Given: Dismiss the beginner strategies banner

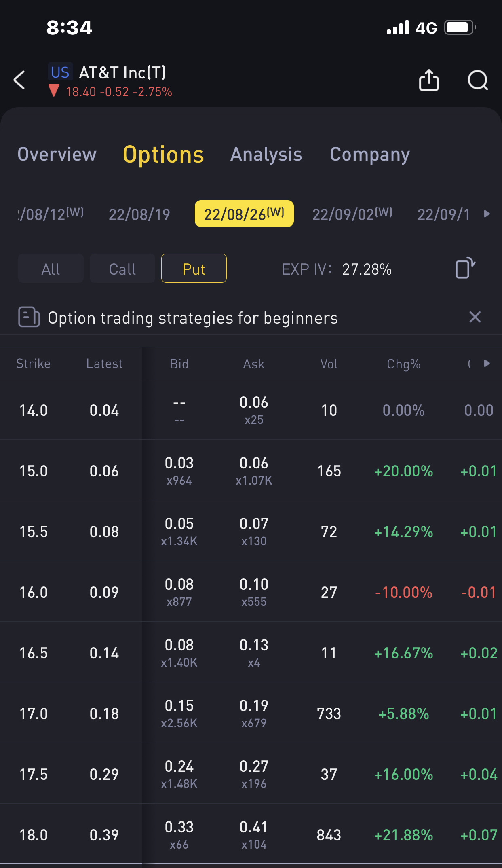Looking at the screenshot, I should point(475,317).
